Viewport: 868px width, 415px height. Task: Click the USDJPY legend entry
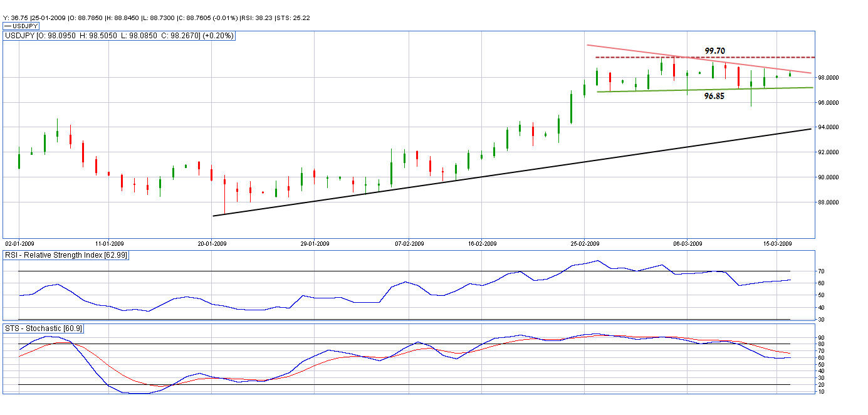coord(21,26)
